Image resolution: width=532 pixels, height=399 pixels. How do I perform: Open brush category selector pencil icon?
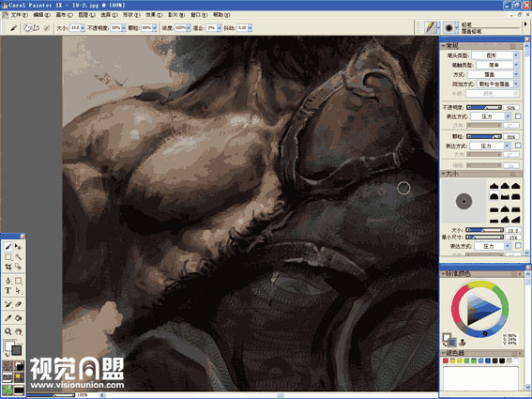coord(431,27)
